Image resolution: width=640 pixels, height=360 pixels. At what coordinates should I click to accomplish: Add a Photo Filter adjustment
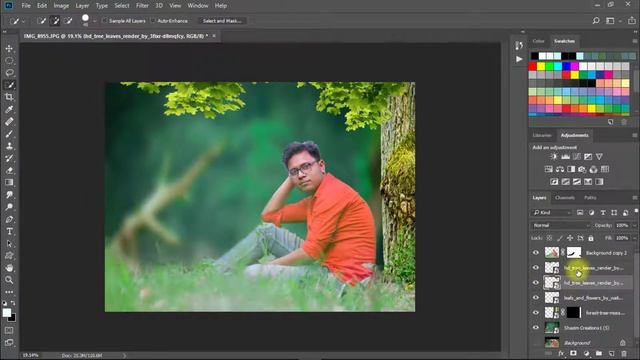582,169
